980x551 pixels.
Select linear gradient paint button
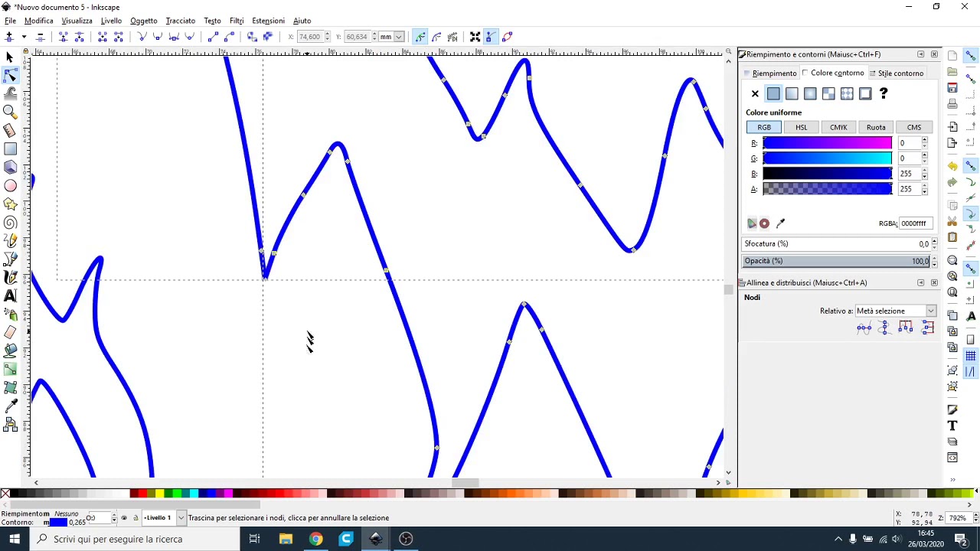[x=792, y=93]
